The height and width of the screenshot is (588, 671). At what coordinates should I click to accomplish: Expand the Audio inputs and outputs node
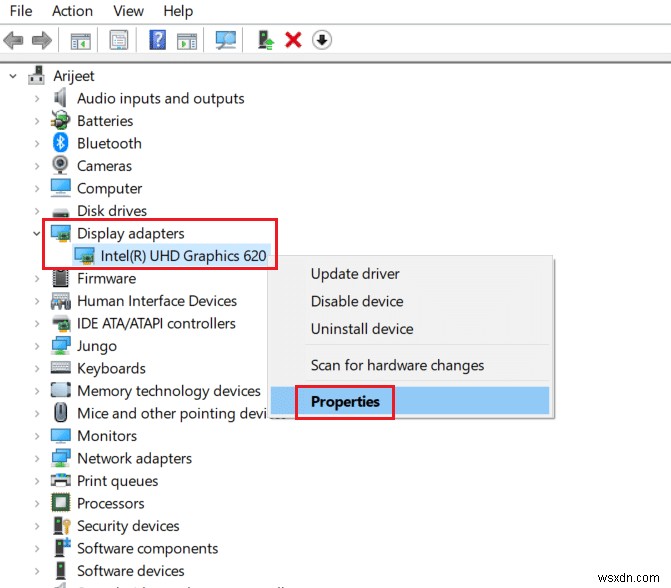(x=37, y=99)
